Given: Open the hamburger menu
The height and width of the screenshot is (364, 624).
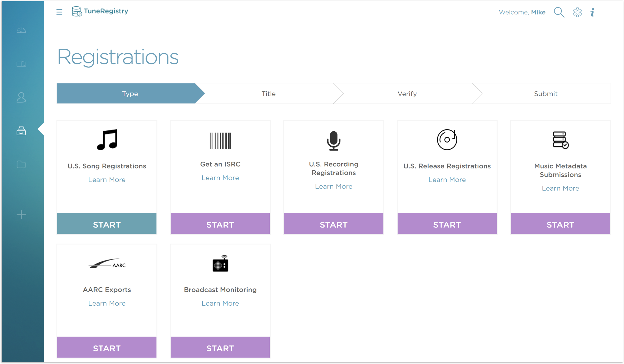Looking at the screenshot, I should click(60, 12).
